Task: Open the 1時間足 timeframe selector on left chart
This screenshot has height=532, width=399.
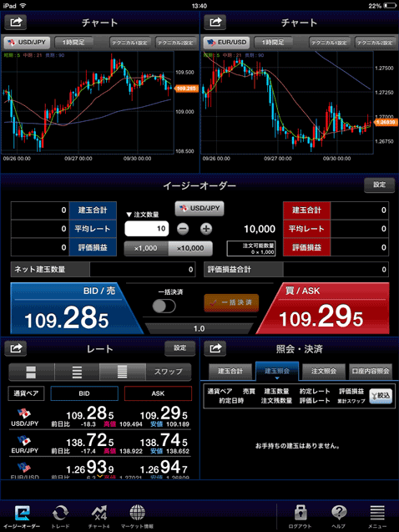Action: [73, 43]
